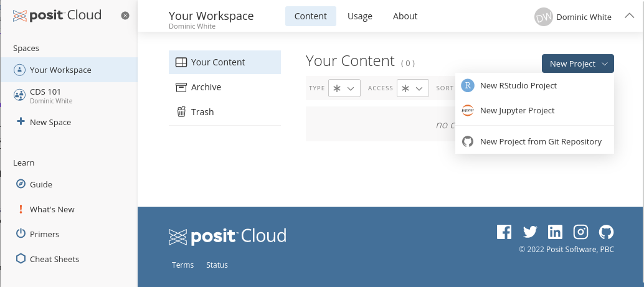Click the Cheat Sheets hexagon icon
Screen dimensions: 644x287
tap(21, 258)
